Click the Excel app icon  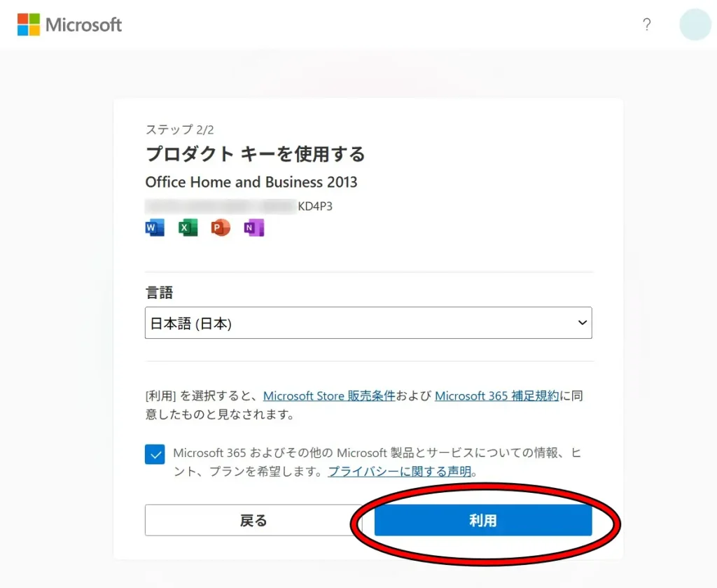coord(187,227)
